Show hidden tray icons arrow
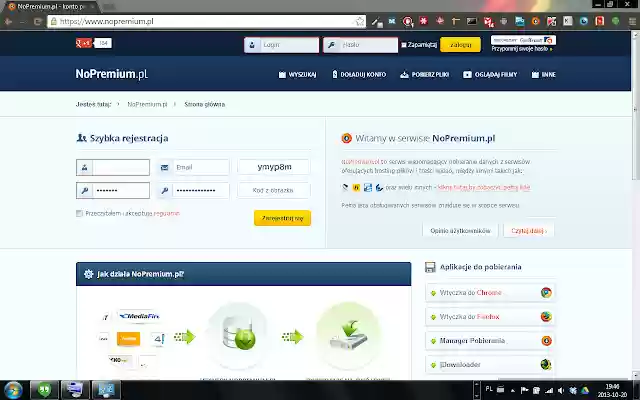Image resolution: width=640 pixels, height=400 pixels. (x=513, y=391)
